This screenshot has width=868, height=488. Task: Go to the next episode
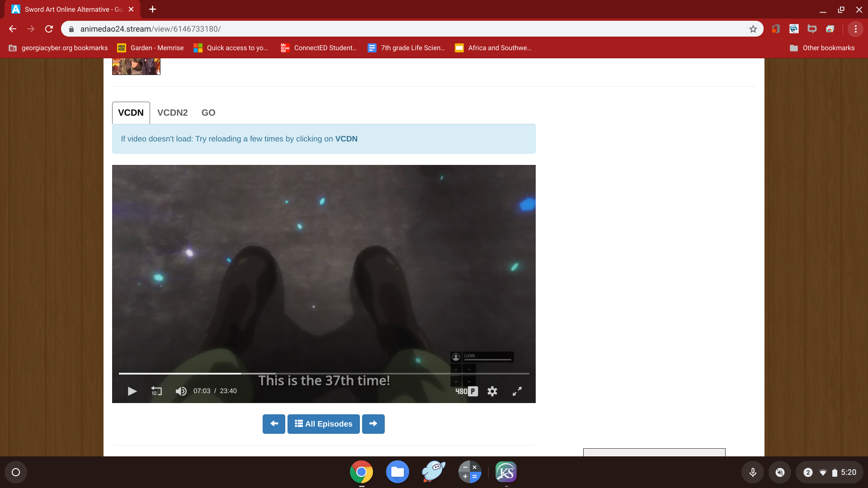(x=373, y=424)
